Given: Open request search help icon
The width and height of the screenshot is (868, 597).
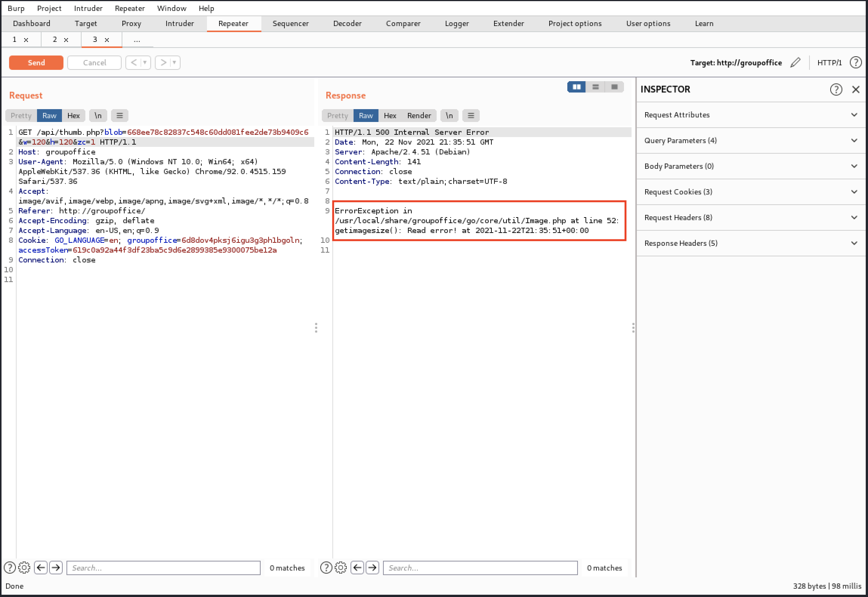Looking at the screenshot, I should coord(10,568).
